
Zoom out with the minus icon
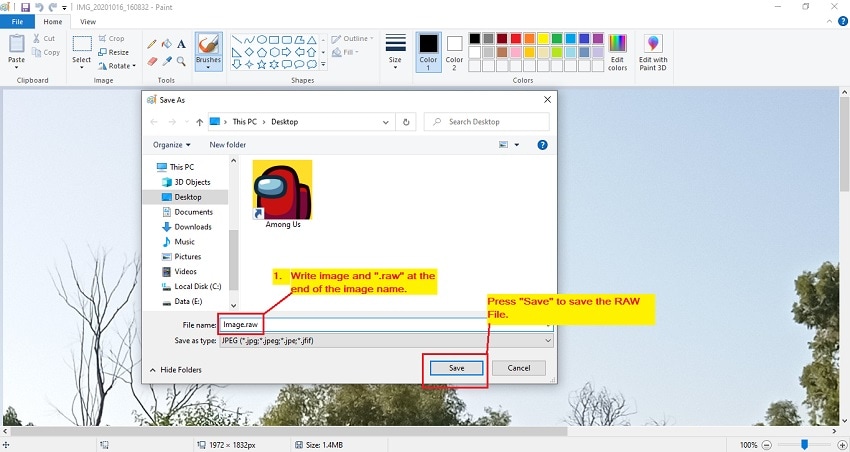point(767,445)
